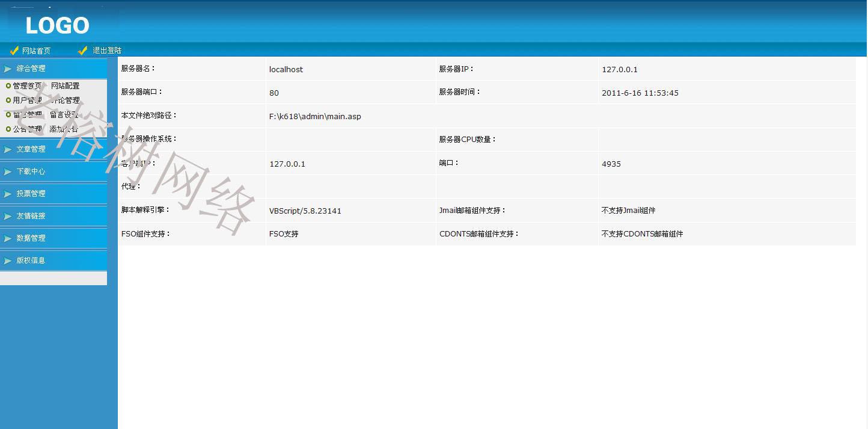Click the 服务器时间 label
The image size is (868, 429).
click(460, 92)
